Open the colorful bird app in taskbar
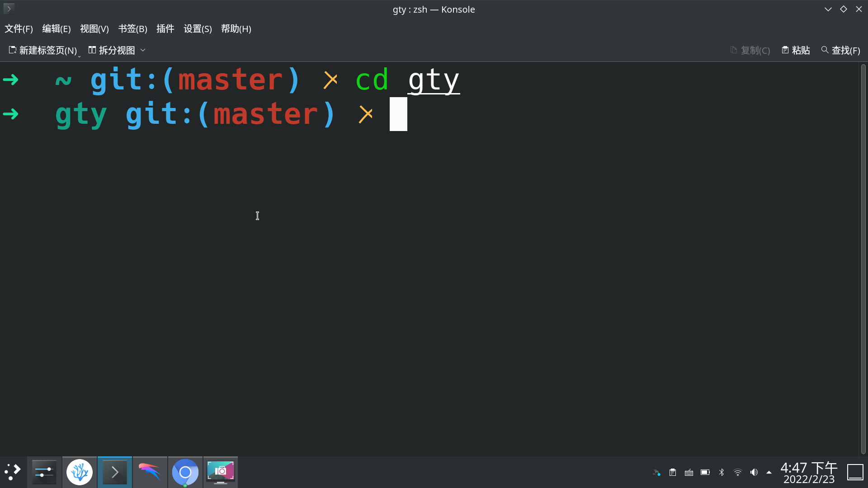Screen dimensions: 868x488 (x=150, y=472)
